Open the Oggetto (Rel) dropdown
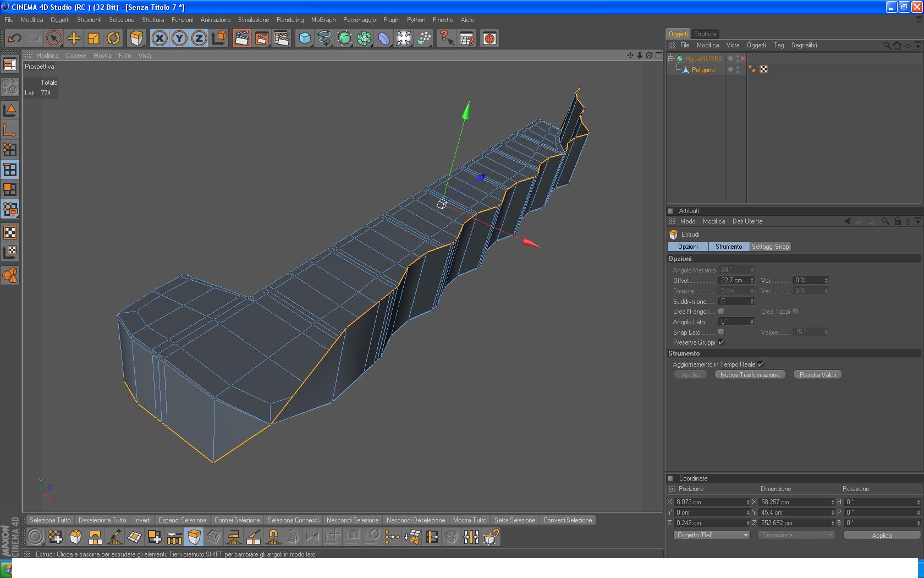The image size is (924, 578). click(712, 535)
